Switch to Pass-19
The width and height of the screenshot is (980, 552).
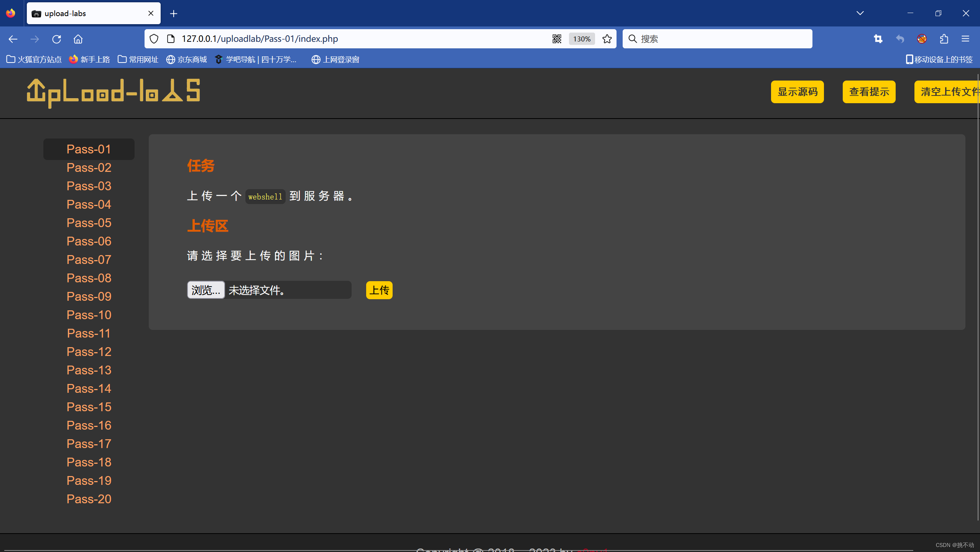[89, 481]
